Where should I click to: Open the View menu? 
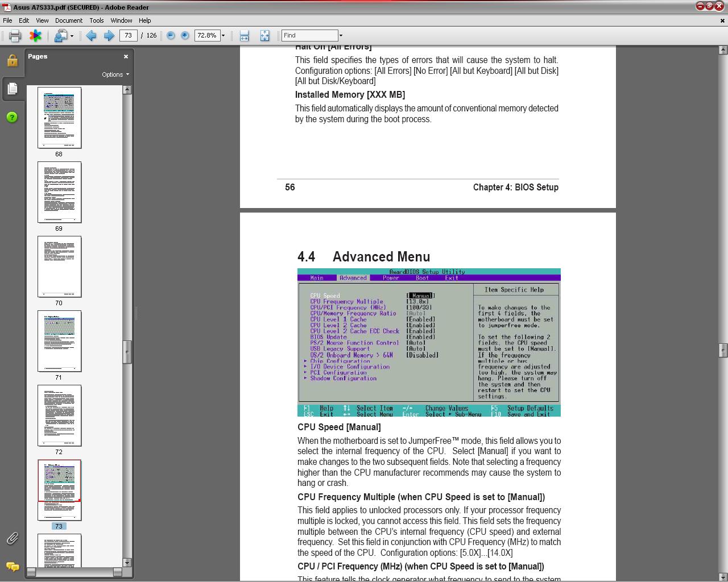pyautogui.click(x=42, y=20)
